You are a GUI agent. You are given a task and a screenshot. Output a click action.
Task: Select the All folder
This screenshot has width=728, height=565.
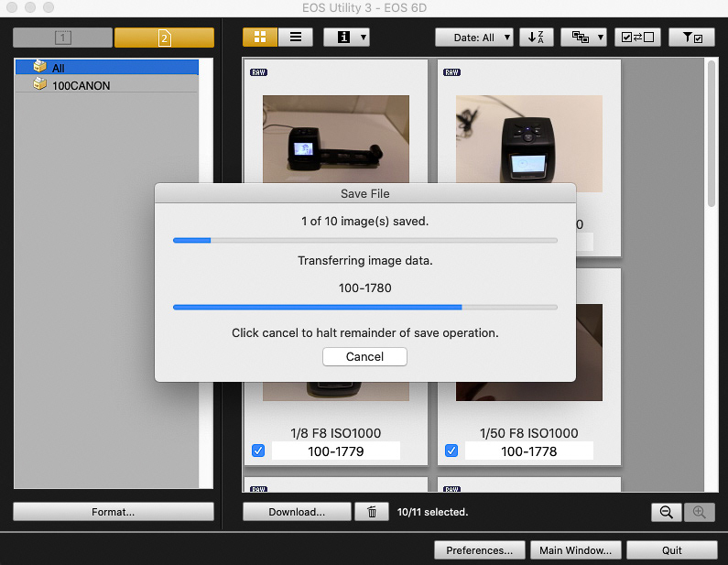(107, 68)
